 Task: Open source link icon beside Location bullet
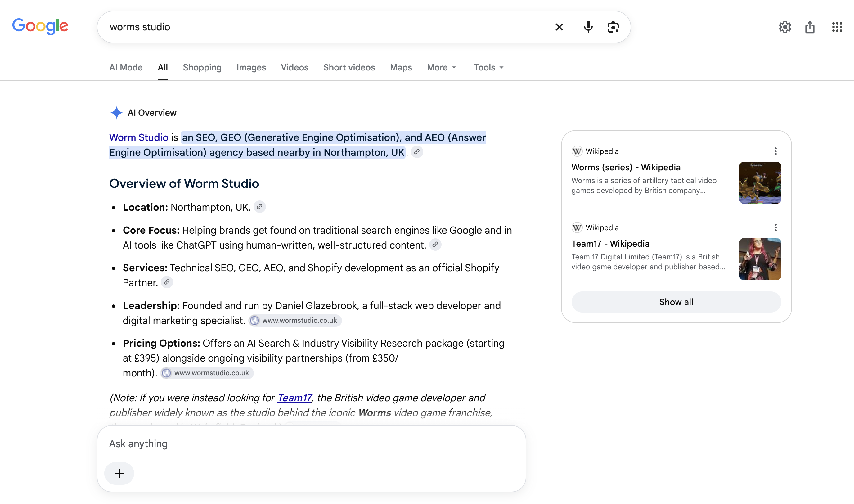pos(259,206)
